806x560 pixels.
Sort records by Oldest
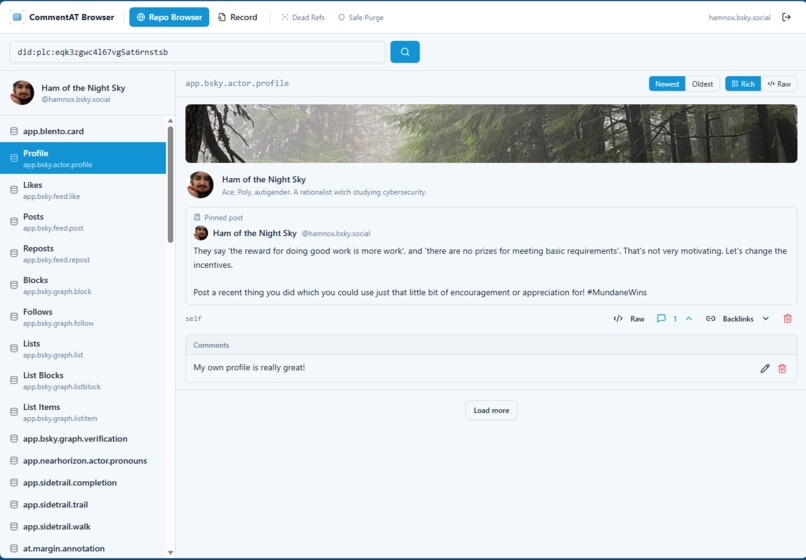pos(702,84)
